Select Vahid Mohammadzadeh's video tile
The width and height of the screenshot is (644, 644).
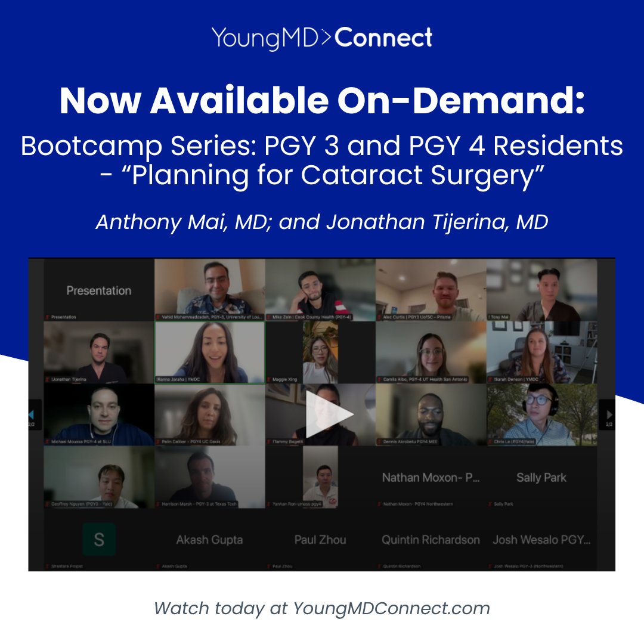pos(209,290)
